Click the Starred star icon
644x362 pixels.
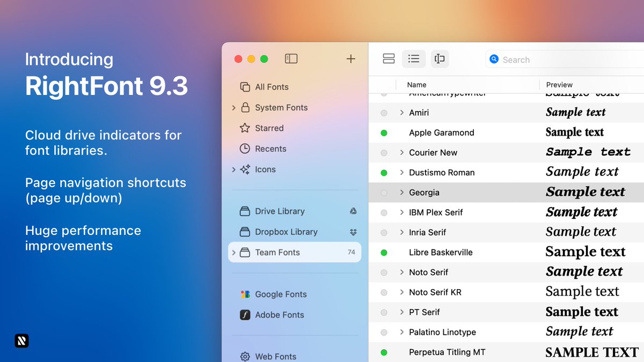[245, 128]
